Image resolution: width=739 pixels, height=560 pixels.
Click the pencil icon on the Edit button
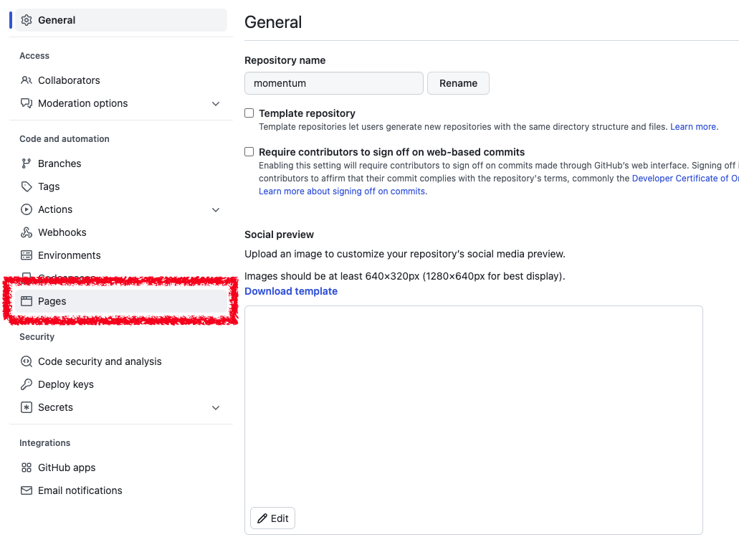(x=262, y=518)
